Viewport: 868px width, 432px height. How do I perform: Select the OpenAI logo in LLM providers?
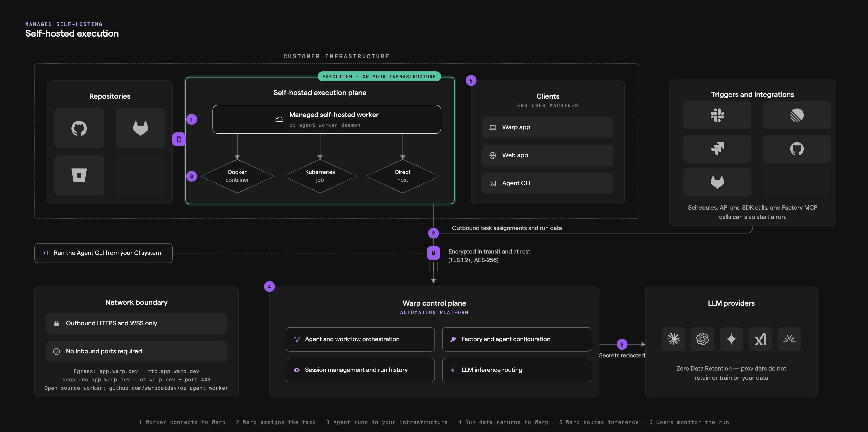tap(702, 339)
